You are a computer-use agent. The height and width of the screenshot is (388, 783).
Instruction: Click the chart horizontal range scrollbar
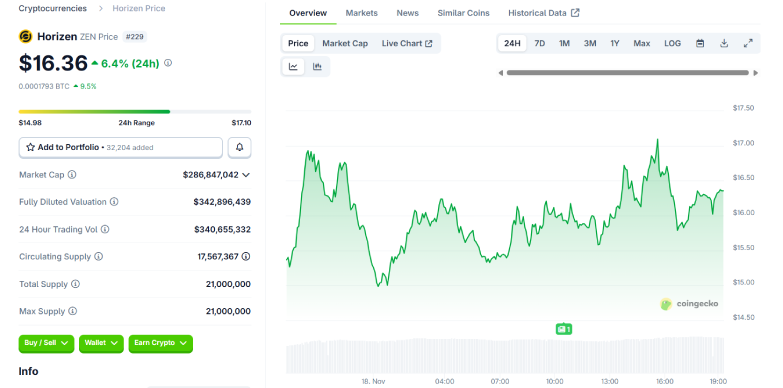coord(628,73)
